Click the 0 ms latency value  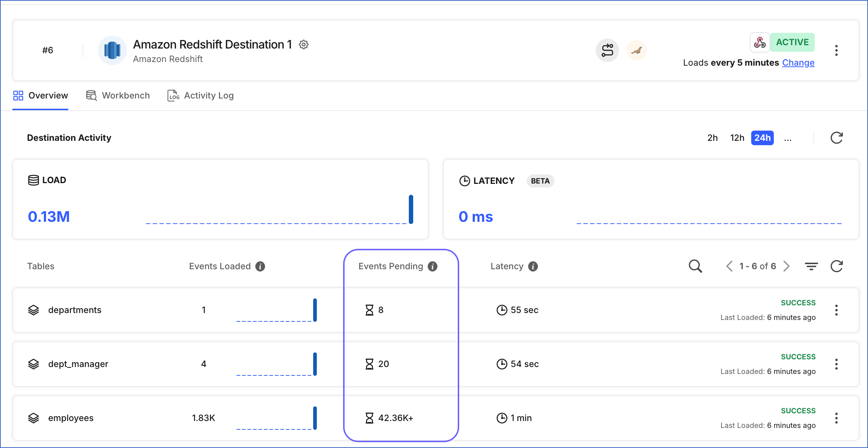click(x=476, y=217)
